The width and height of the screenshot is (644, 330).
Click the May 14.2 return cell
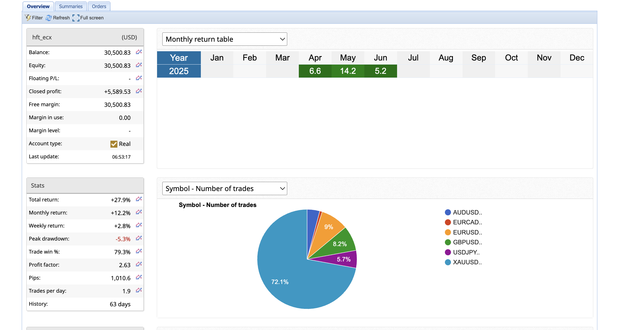coord(348,71)
